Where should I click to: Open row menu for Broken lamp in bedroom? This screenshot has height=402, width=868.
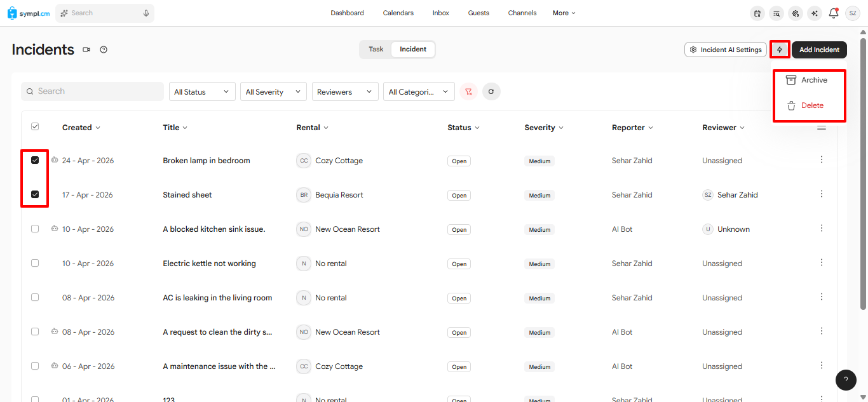822,160
